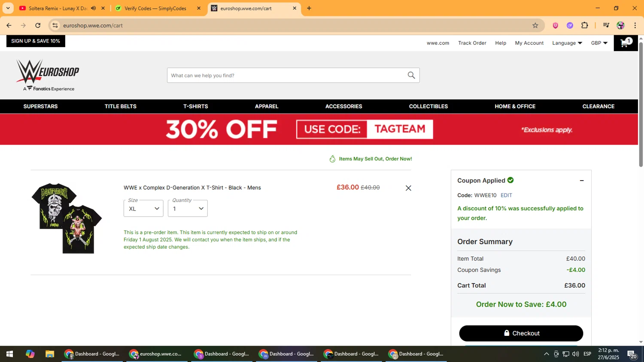Open the CLEARANCE menu

coord(598,106)
